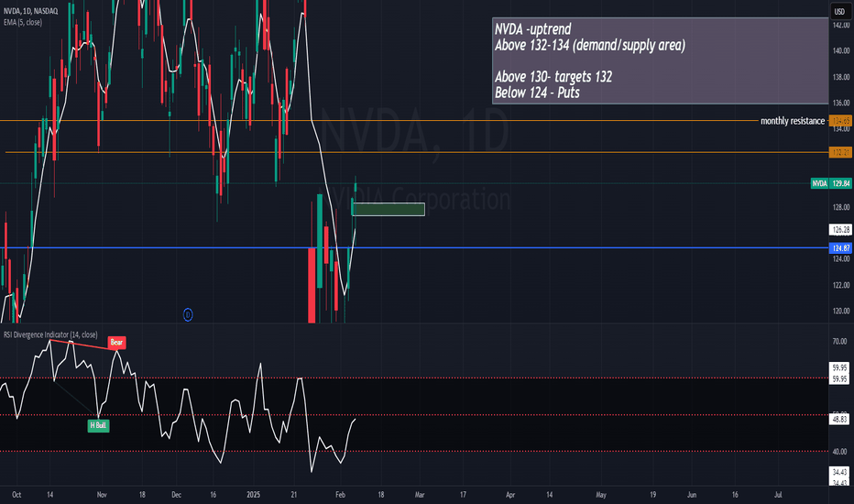This screenshot has width=854, height=504.
Task: Click the 138.00 price scale label
Action: pyautogui.click(x=841, y=77)
